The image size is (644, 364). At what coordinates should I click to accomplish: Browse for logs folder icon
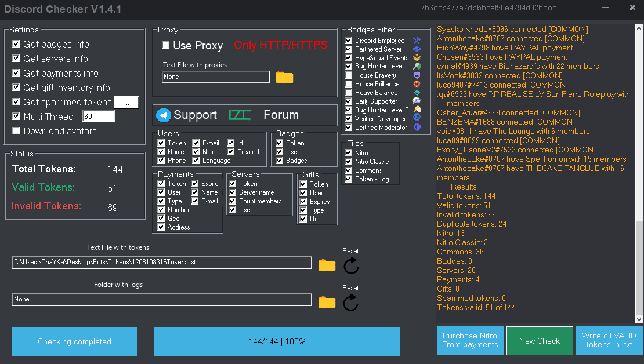click(327, 303)
